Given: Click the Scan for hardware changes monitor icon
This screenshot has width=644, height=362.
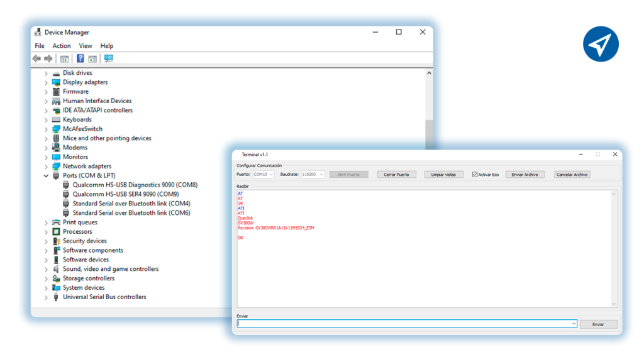Looking at the screenshot, I should point(108,58).
